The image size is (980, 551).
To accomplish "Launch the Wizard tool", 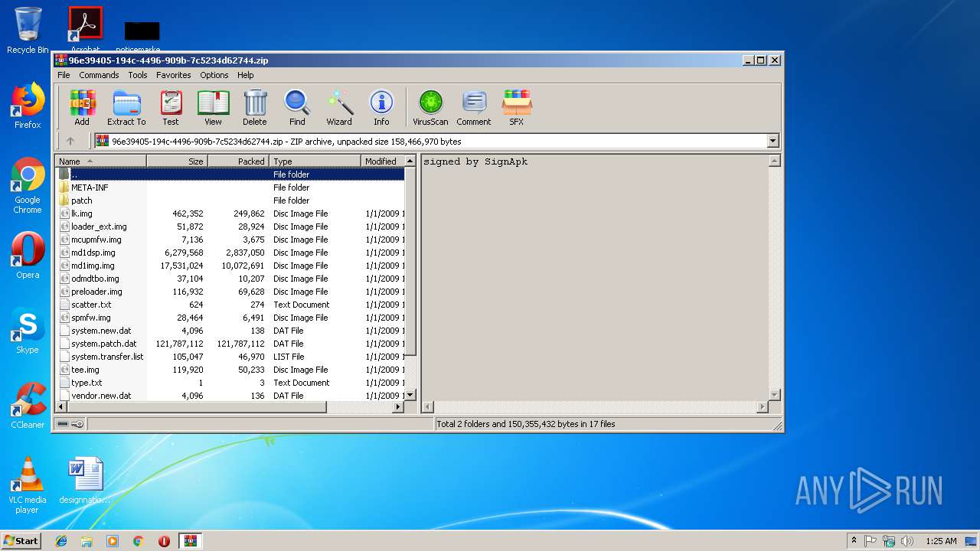I will (339, 107).
